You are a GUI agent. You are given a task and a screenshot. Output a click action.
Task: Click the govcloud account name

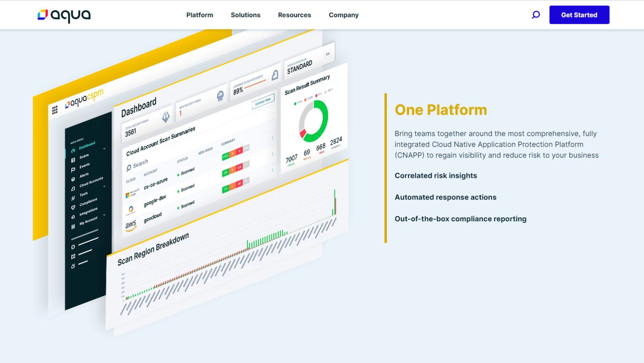click(x=153, y=217)
